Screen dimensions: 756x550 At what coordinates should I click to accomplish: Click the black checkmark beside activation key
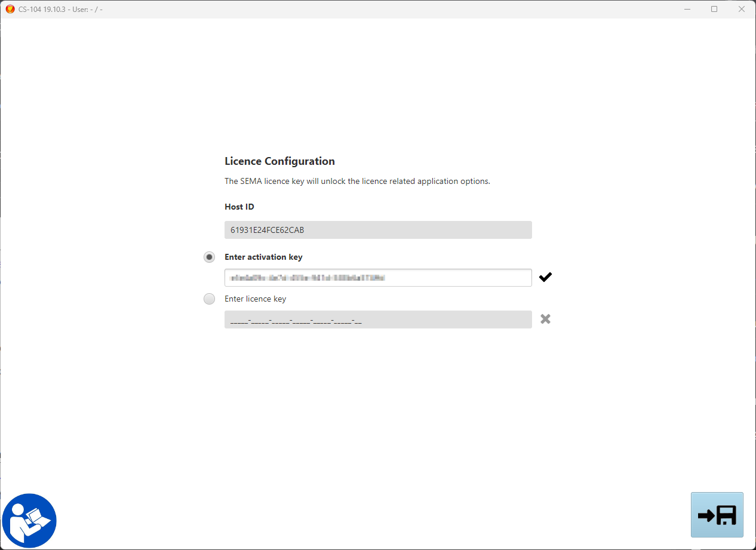coord(545,277)
